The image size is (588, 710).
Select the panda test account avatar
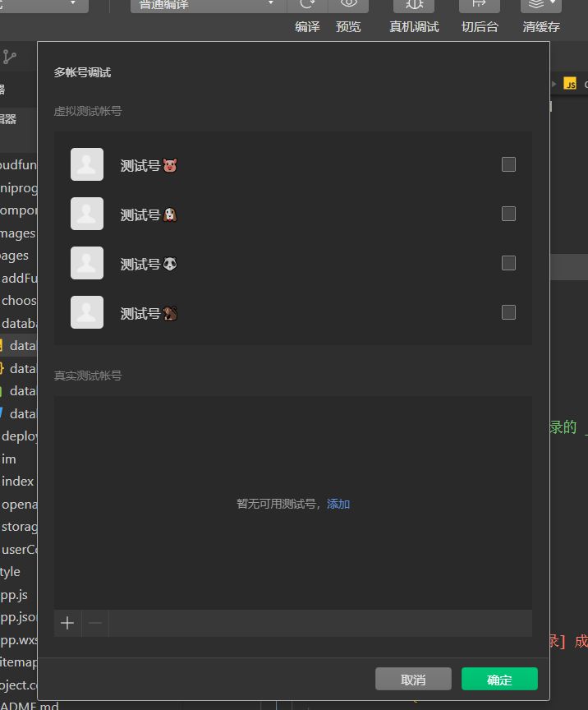(x=87, y=263)
